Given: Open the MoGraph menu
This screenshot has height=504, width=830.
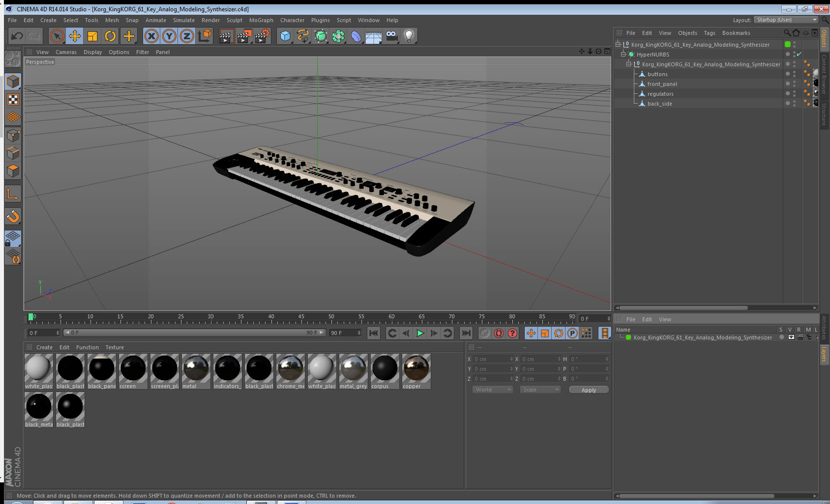Looking at the screenshot, I should (x=261, y=20).
